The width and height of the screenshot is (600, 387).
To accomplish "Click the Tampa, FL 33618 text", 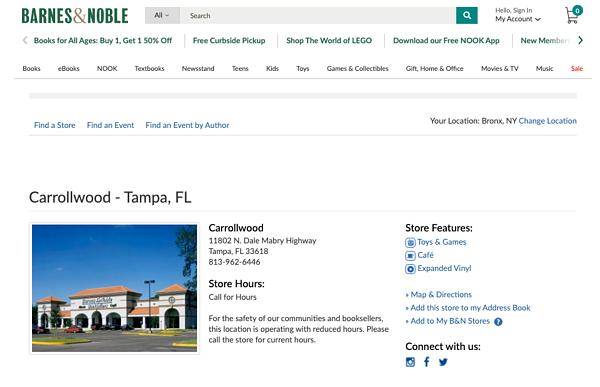I will 238,251.
